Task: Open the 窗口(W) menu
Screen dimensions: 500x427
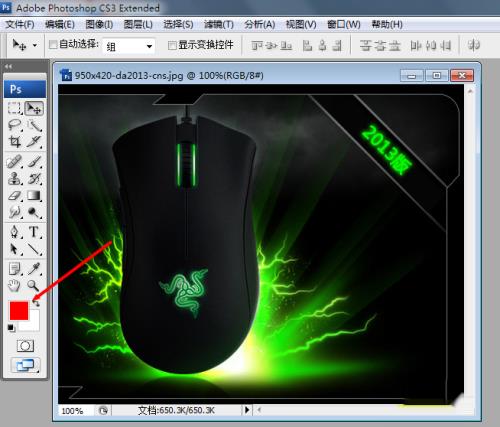Action: click(x=344, y=24)
